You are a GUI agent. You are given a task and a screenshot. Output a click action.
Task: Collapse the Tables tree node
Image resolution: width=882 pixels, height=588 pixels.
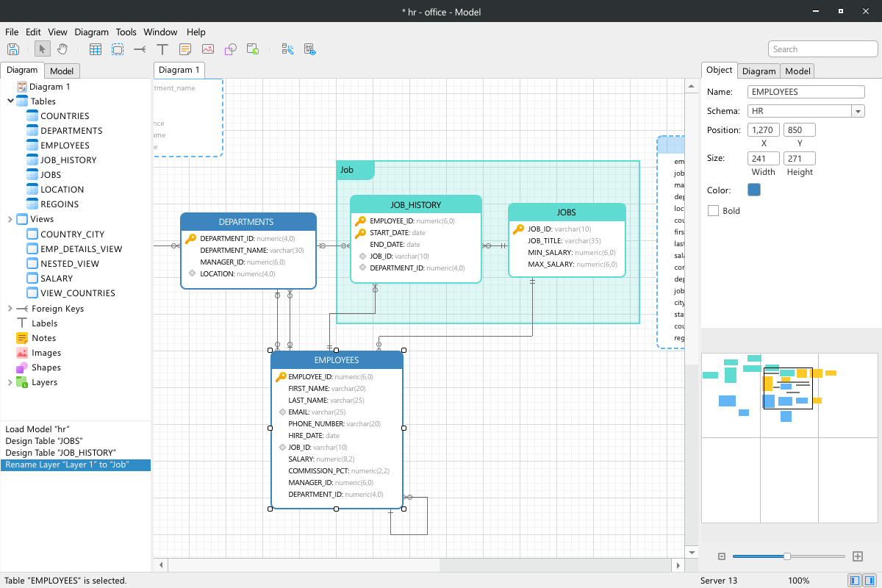pos(10,101)
